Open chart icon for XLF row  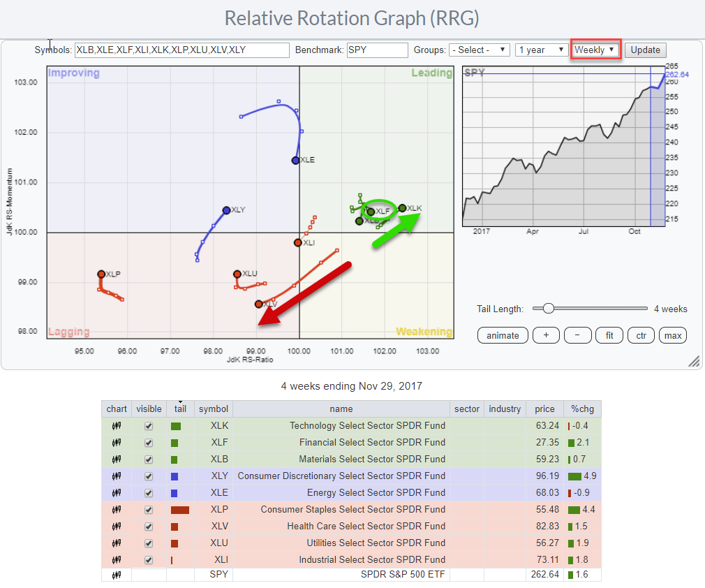[117, 442]
